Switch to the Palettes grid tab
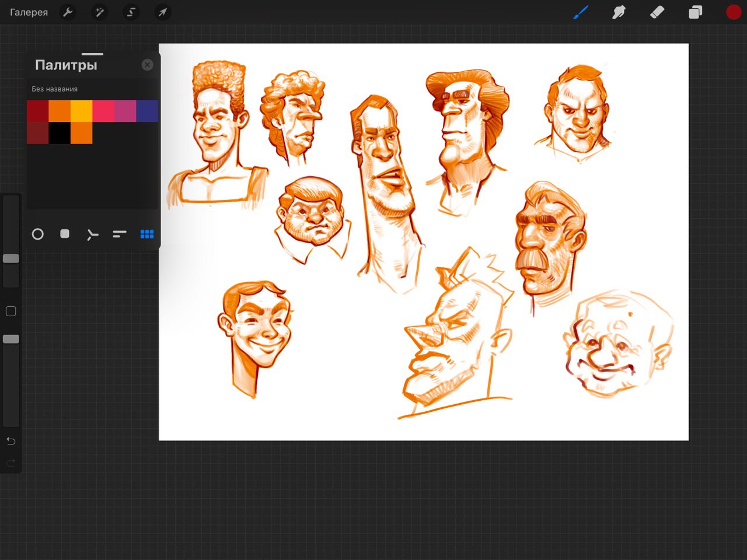Image resolution: width=747 pixels, height=560 pixels. tap(147, 234)
